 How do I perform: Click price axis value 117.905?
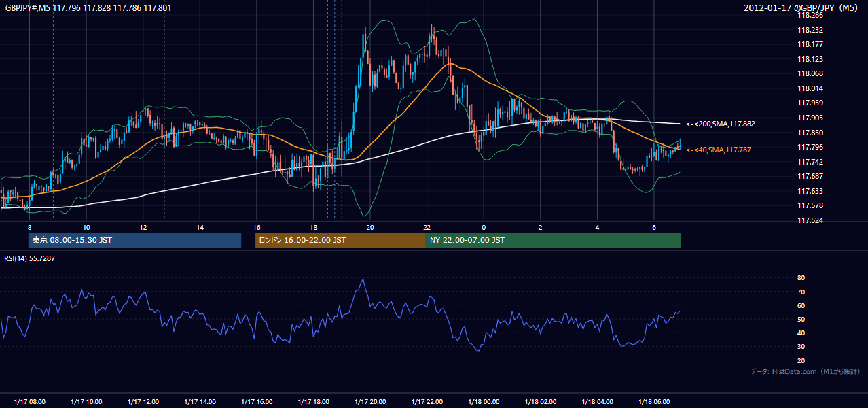click(x=810, y=118)
